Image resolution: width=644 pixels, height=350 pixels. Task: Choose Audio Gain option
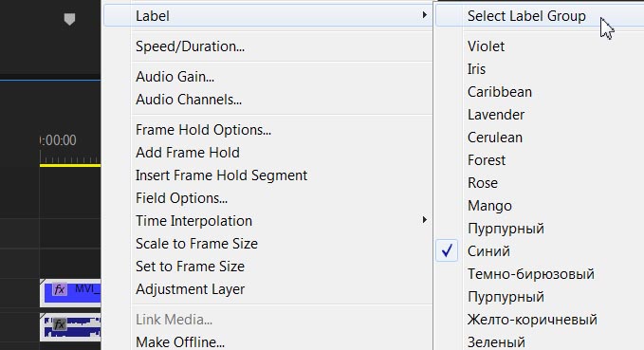(x=175, y=77)
